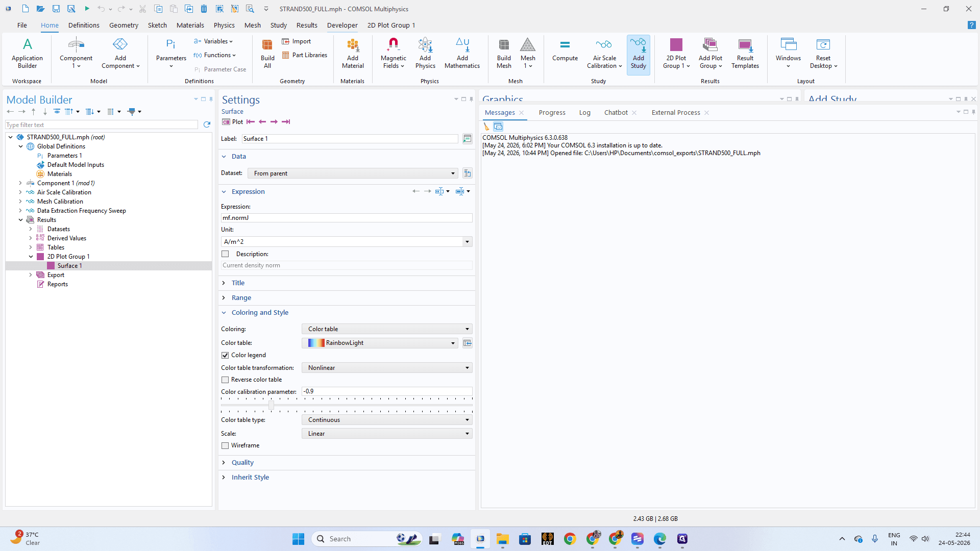Open the Color table type dropdown

pos(387,420)
